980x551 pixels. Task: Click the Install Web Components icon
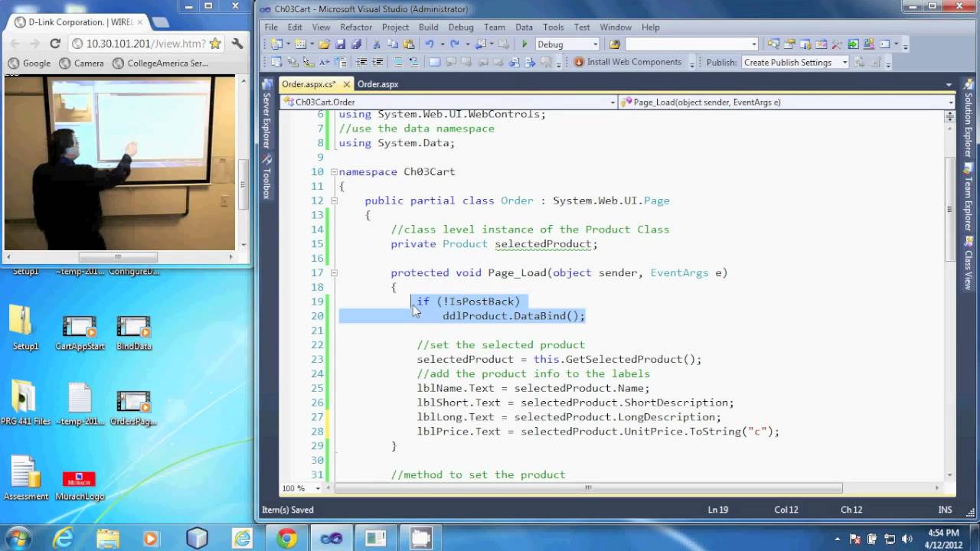pos(579,62)
